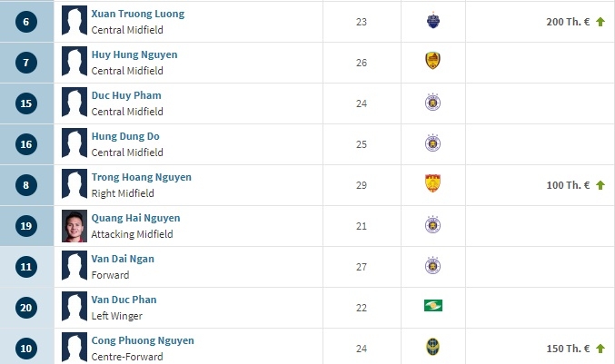
Task: Click club crest next to Huy Hung Nguyen
Action: click(432, 62)
